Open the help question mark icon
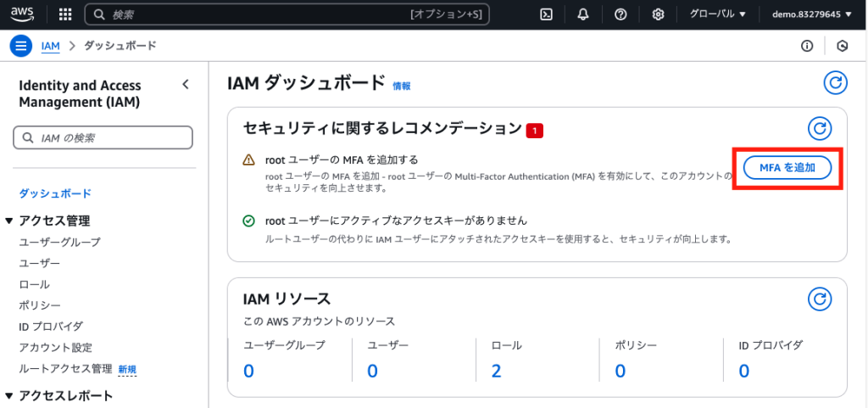Viewport: 868px width, 408px height. [x=620, y=14]
